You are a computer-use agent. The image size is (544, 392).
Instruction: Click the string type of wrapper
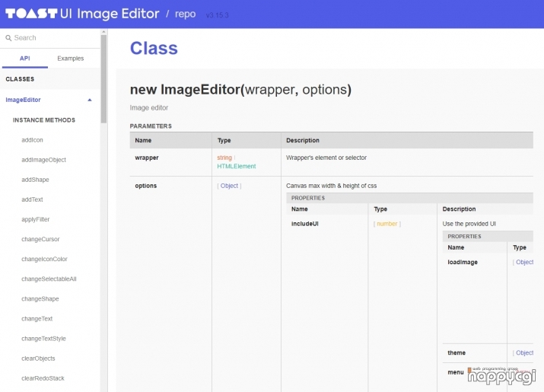pos(224,158)
